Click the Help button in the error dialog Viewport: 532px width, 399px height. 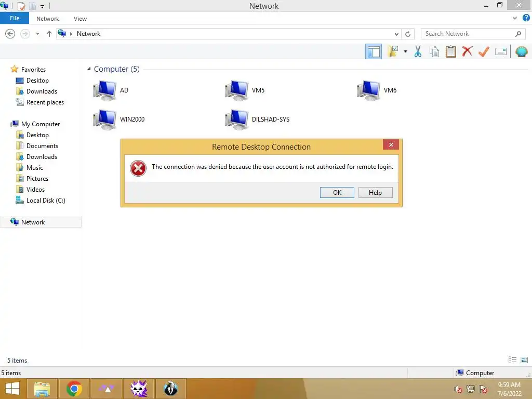pyautogui.click(x=375, y=192)
